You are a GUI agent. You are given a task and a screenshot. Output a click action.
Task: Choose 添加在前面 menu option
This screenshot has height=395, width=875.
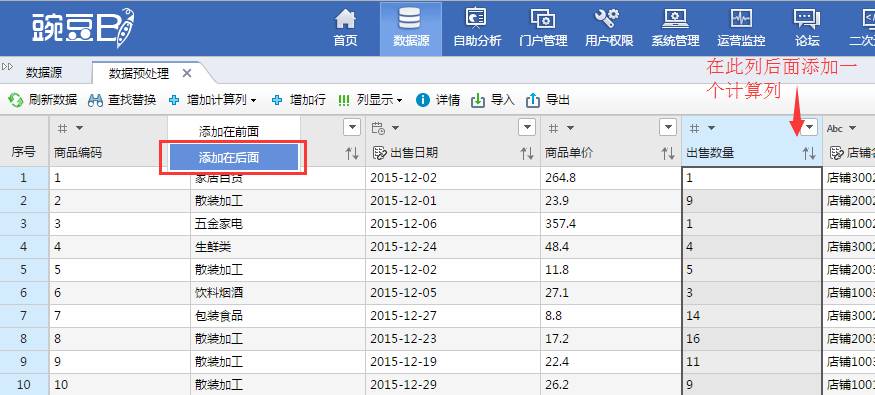pos(229,132)
